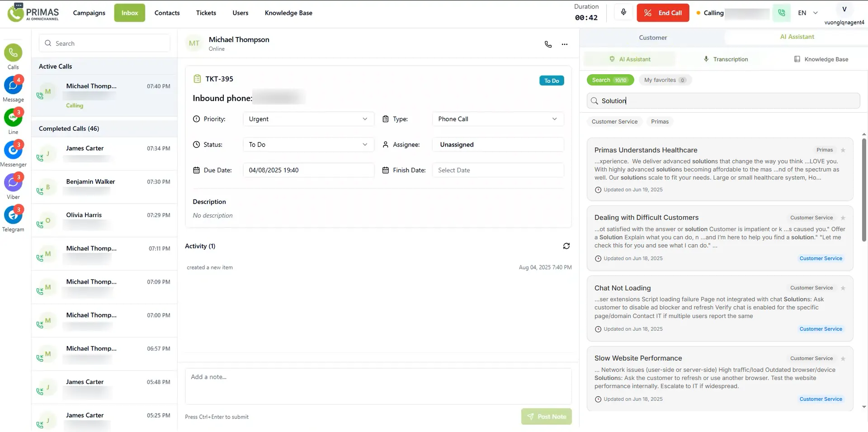Switch to the Transcription tab
This screenshot has width=868, height=432.
coord(726,59)
